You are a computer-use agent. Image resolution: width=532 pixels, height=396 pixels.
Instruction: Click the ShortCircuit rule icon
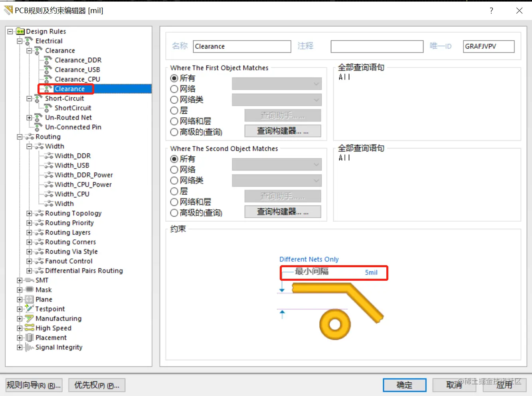(x=48, y=108)
